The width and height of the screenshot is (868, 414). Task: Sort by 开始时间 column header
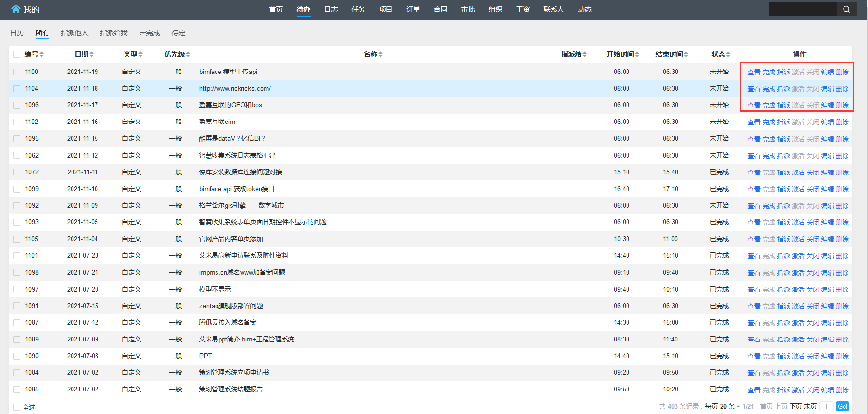[623, 54]
